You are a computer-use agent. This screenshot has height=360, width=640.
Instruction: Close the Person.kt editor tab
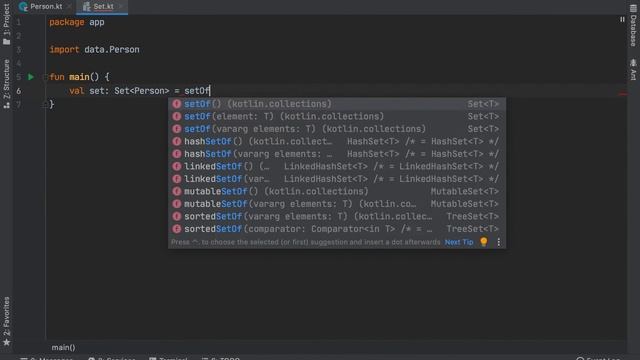[69, 7]
